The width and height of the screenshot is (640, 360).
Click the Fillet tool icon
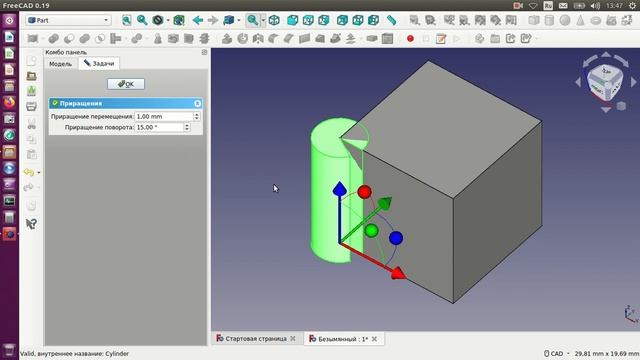[x=273, y=39]
